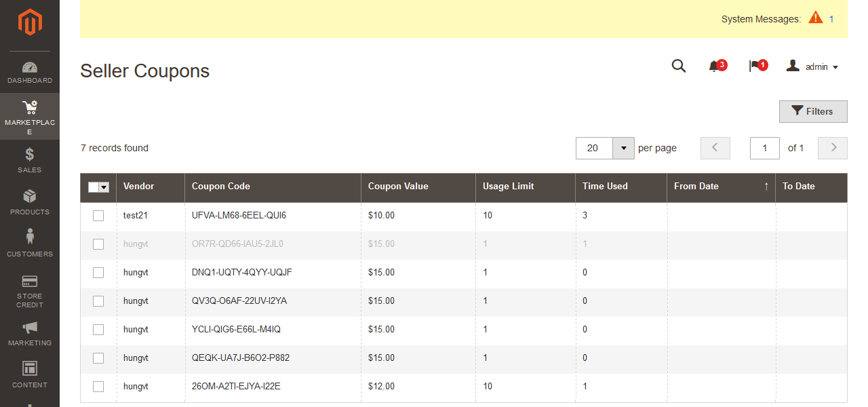Viewport: 868px width, 407px height.
Task: Check the 26OM-A2TI-EJYA-I22E row checkbox
Action: pos(98,386)
